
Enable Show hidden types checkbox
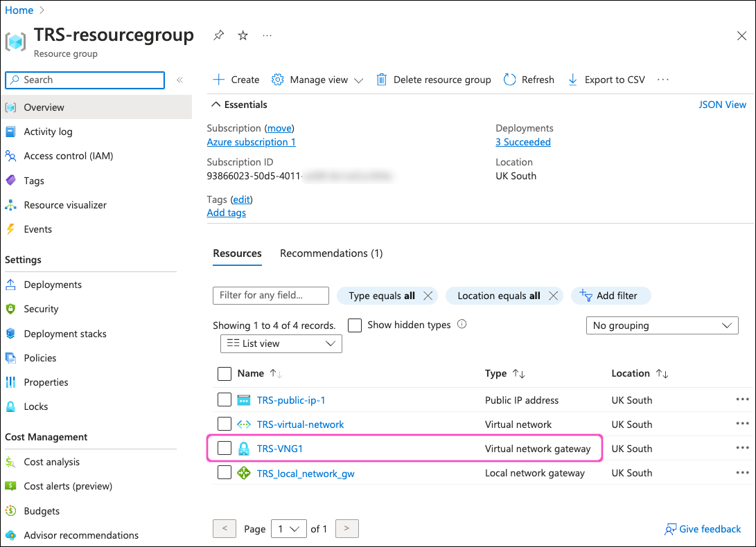click(355, 325)
